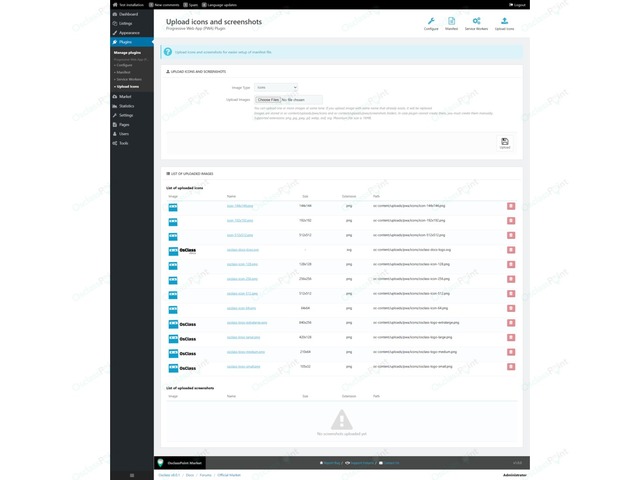Open Users in the sidebar
The height and width of the screenshot is (480, 640).
coord(124,134)
